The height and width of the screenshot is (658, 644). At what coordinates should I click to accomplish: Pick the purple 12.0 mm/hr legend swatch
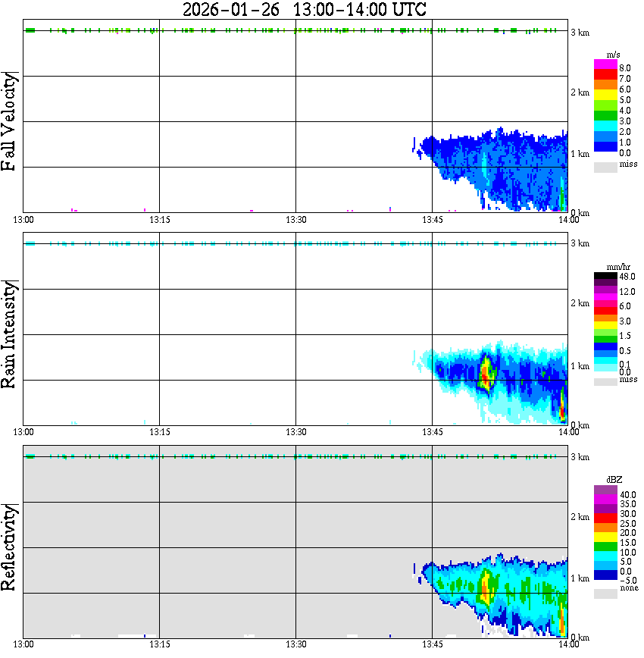click(x=605, y=290)
